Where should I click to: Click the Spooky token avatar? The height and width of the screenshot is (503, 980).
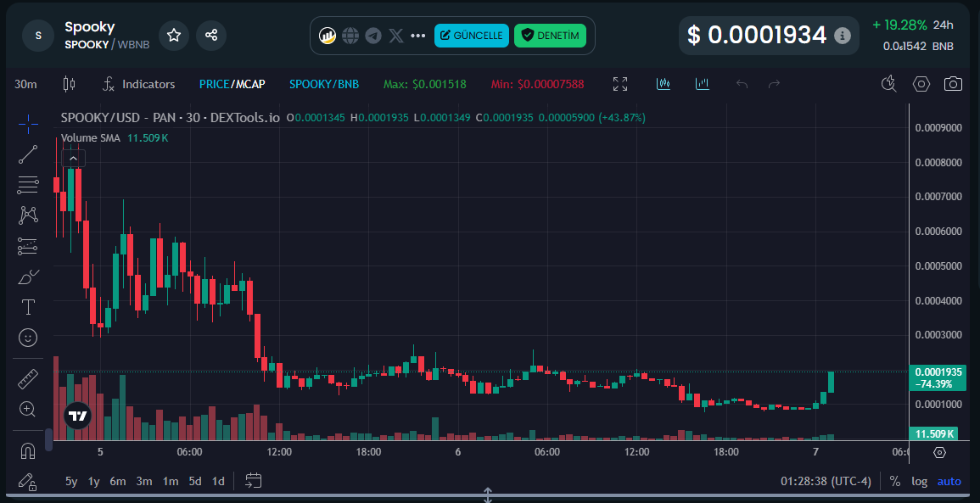point(38,35)
